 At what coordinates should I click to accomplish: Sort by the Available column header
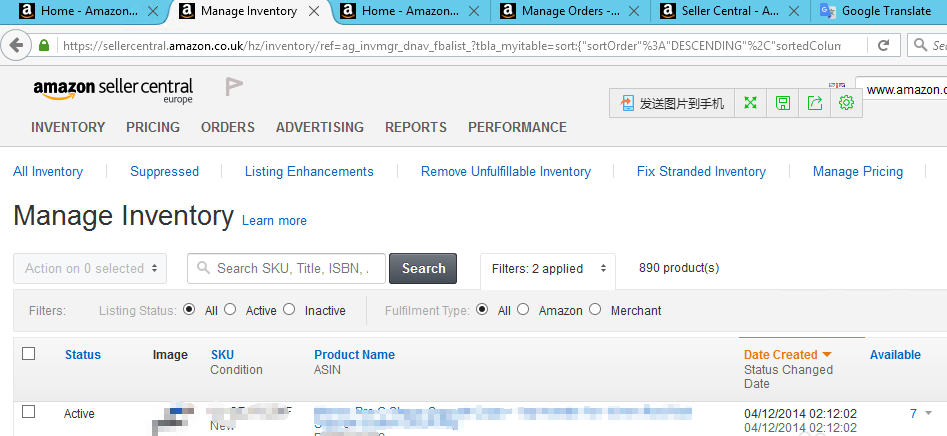[895, 355]
